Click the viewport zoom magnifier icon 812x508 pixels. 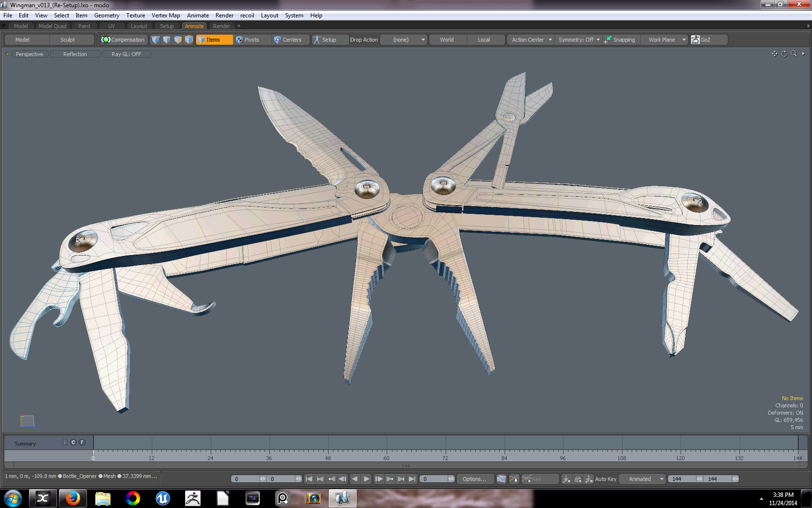[794, 54]
